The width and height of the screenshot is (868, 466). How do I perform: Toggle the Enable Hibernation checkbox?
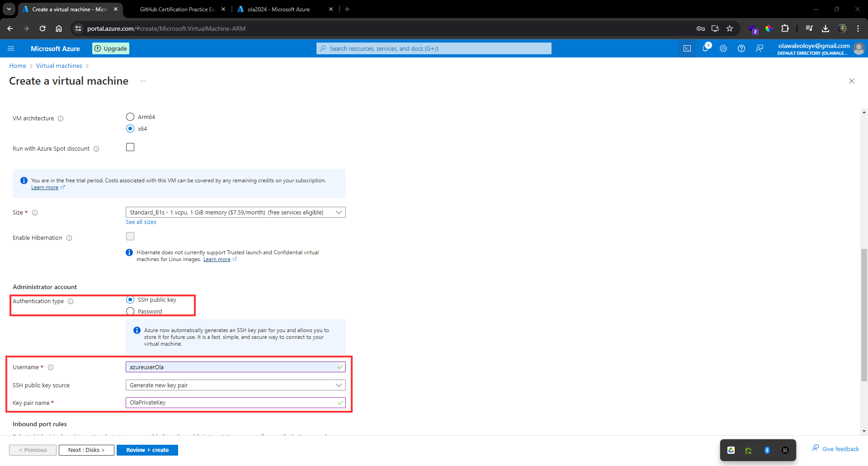click(x=130, y=236)
